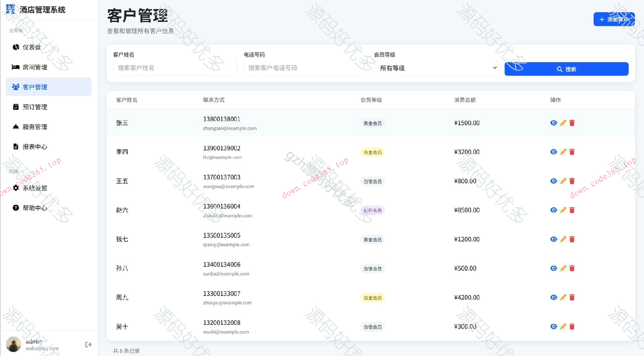Edit customer 张三 with the pencil icon
Screen dimensions: 644x356
[x=563, y=123]
